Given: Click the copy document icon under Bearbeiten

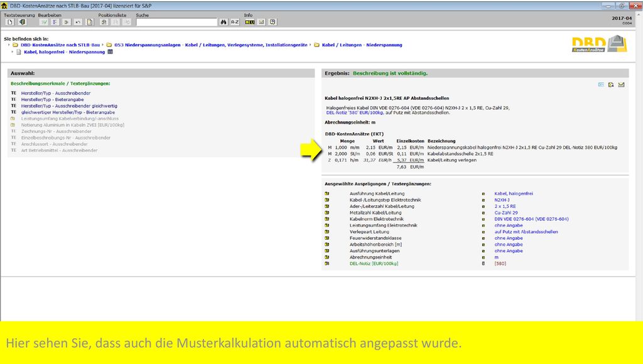Looking at the screenshot, I should click(89, 22).
